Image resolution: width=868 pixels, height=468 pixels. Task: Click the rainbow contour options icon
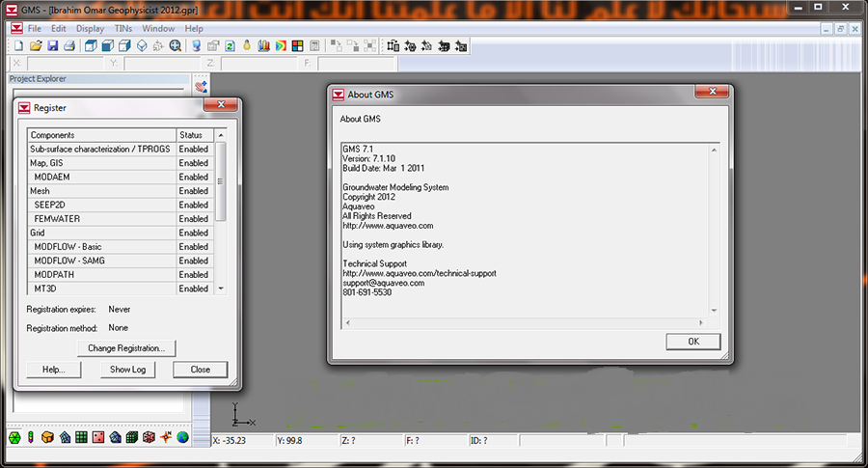coord(281,46)
